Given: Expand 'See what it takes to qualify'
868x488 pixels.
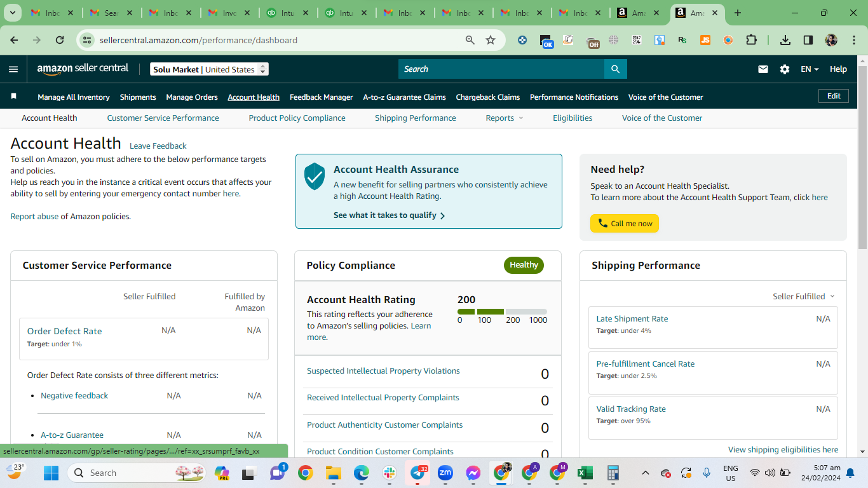Looking at the screenshot, I should click(389, 215).
